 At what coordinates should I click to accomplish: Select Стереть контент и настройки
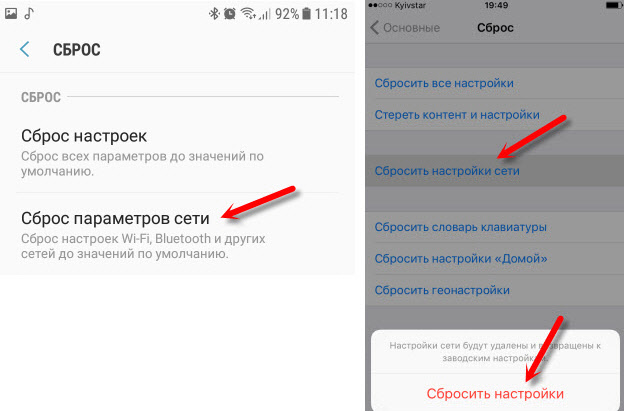[x=494, y=115]
